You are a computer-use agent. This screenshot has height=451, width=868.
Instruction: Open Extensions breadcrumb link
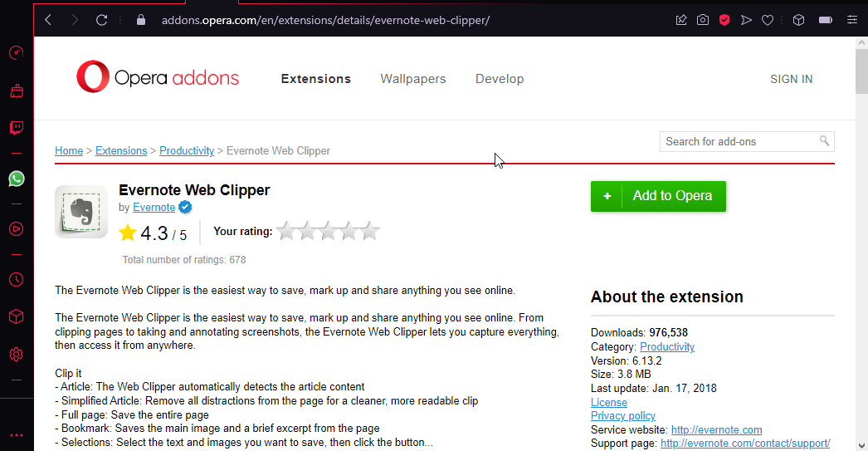tap(121, 150)
